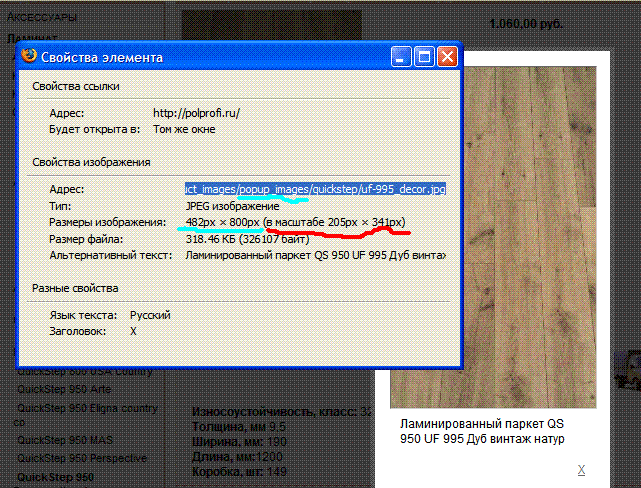Select the highlighted image address field
The image size is (641, 488).
314,188
